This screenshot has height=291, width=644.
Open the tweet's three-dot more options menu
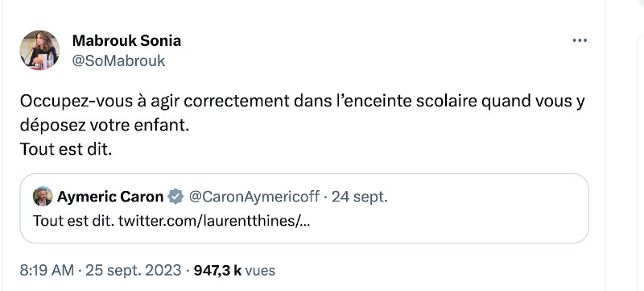tap(580, 40)
